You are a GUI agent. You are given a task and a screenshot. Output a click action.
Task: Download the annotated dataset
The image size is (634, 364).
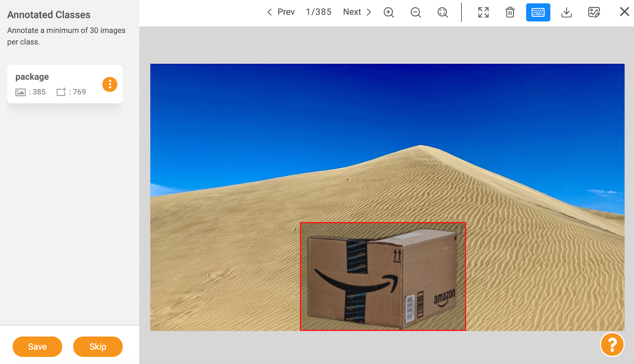(x=567, y=12)
